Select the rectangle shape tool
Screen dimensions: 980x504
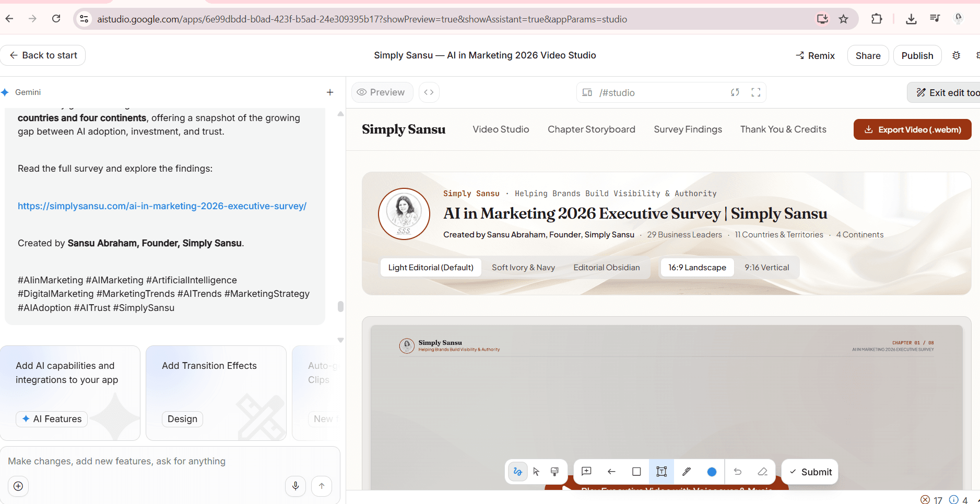point(636,472)
